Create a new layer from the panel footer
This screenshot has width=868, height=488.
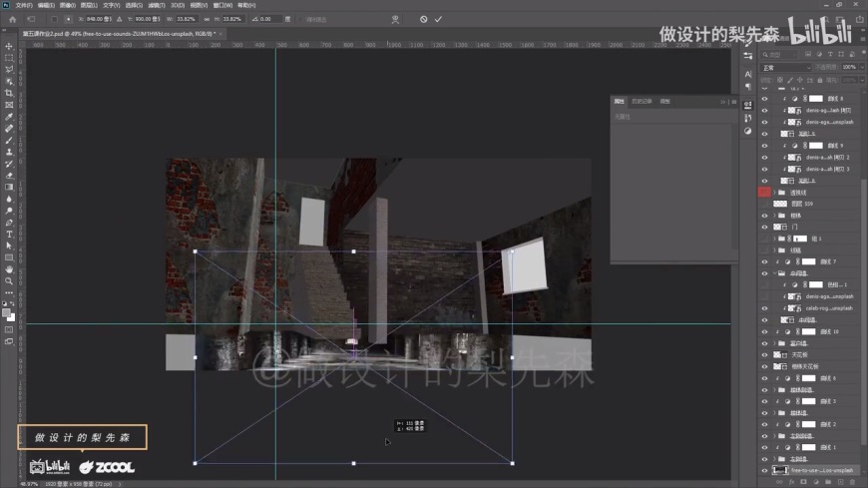pos(840,482)
